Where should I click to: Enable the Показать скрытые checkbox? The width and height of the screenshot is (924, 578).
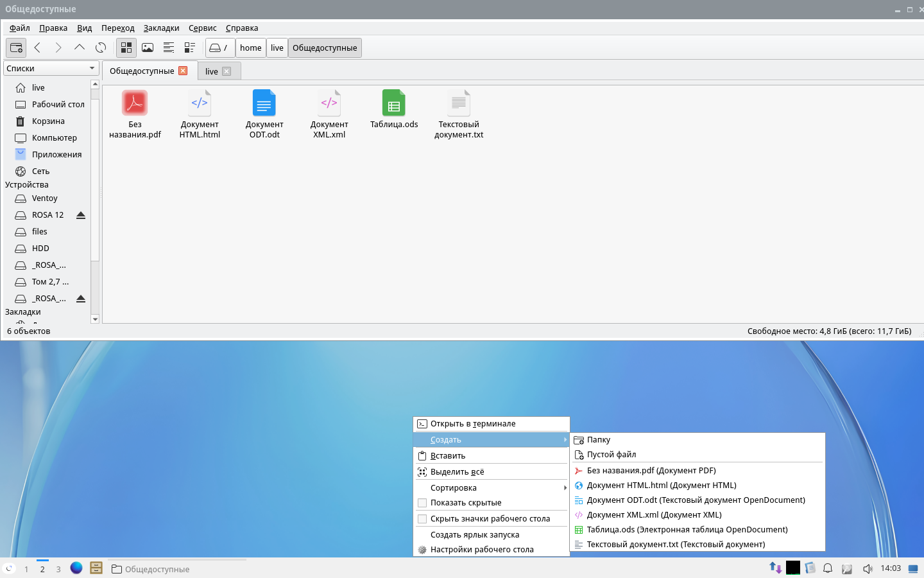click(x=422, y=503)
